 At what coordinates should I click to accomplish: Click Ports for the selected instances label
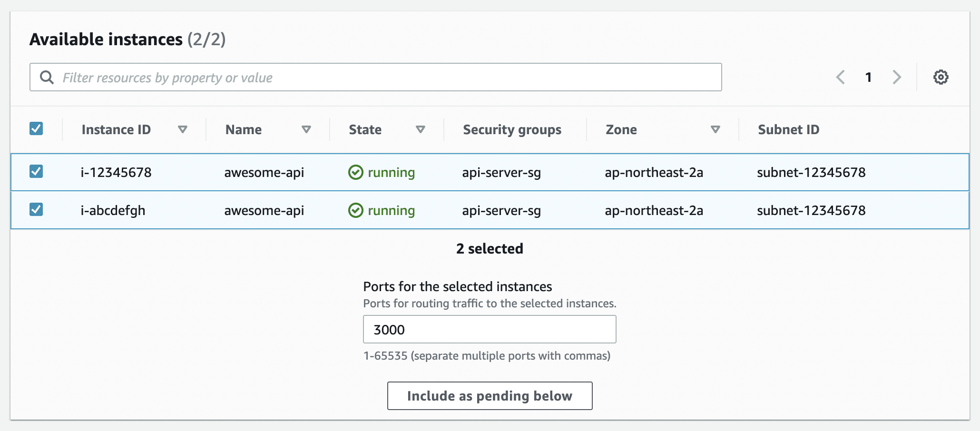[x=457, y=286]
